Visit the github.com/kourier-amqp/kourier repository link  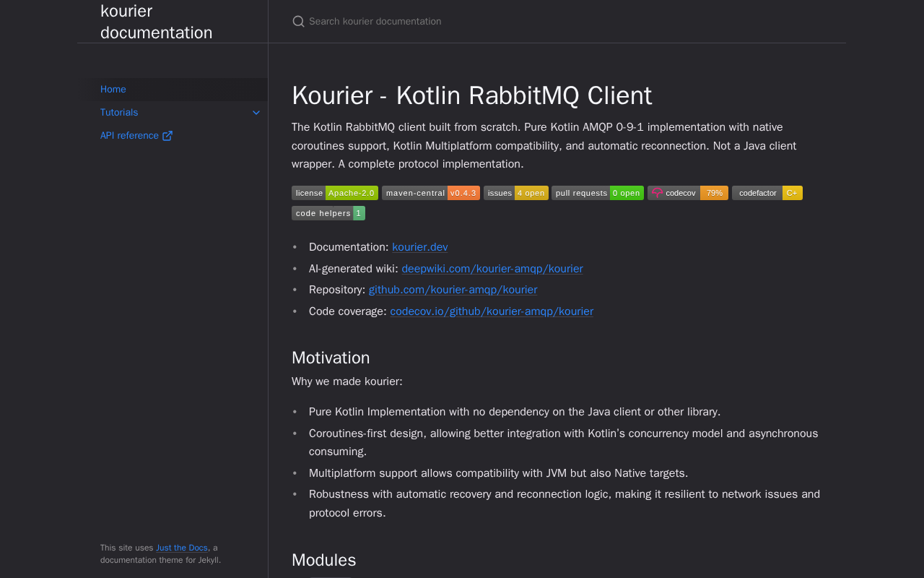point(453,290)
